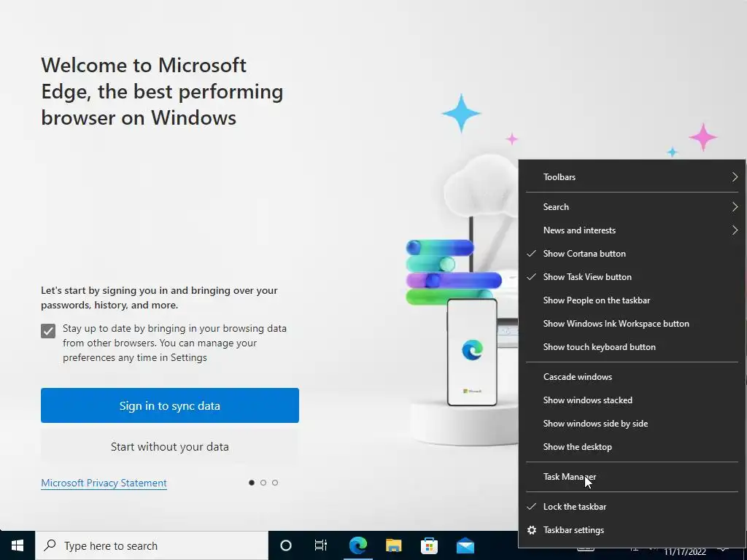Select Show windows side by side

[632, 424]
